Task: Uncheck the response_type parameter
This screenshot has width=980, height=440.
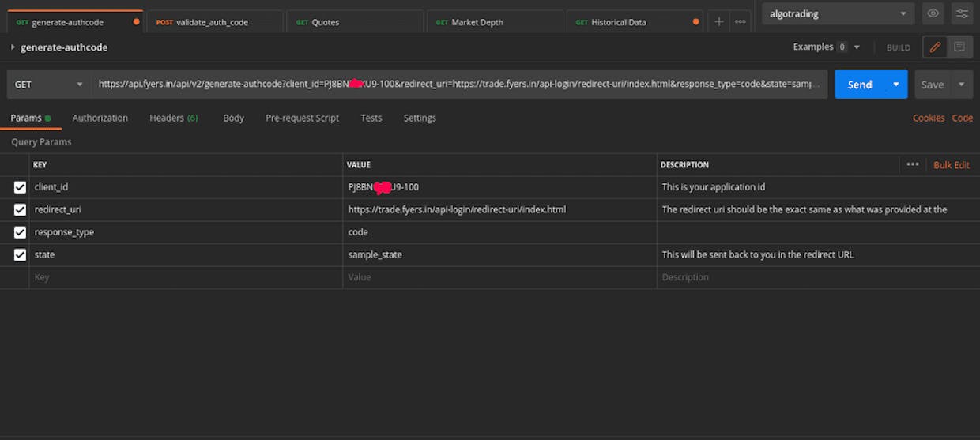Action: [x=20, y=232]
